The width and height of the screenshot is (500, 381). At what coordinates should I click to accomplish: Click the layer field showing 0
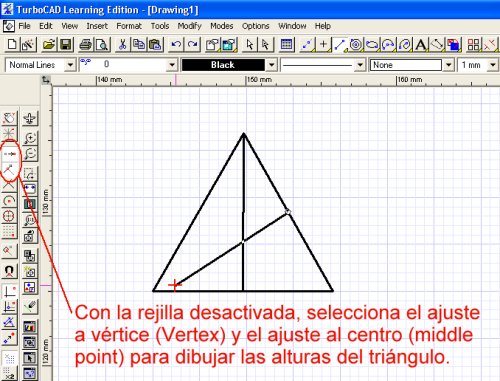point(124,65)
